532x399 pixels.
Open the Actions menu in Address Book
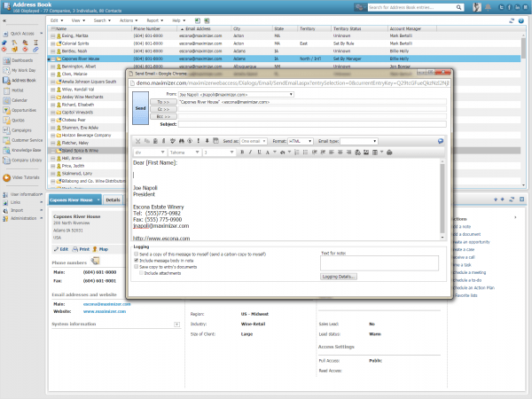click(x=129, y=20)
